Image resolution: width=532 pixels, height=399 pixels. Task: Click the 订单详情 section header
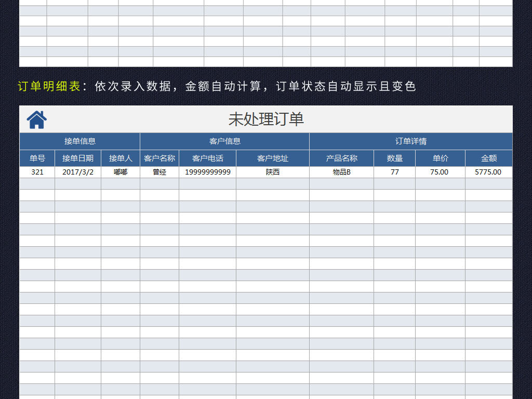coord(410,141)
